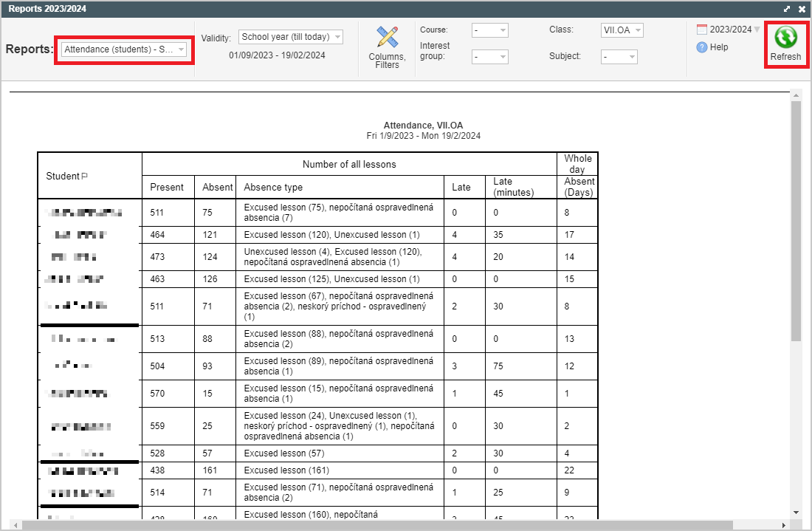This screenshot has height=531, width=812.
Task: Click the absence cell starting Excused lesson (88)
Action: pos(339,339)
